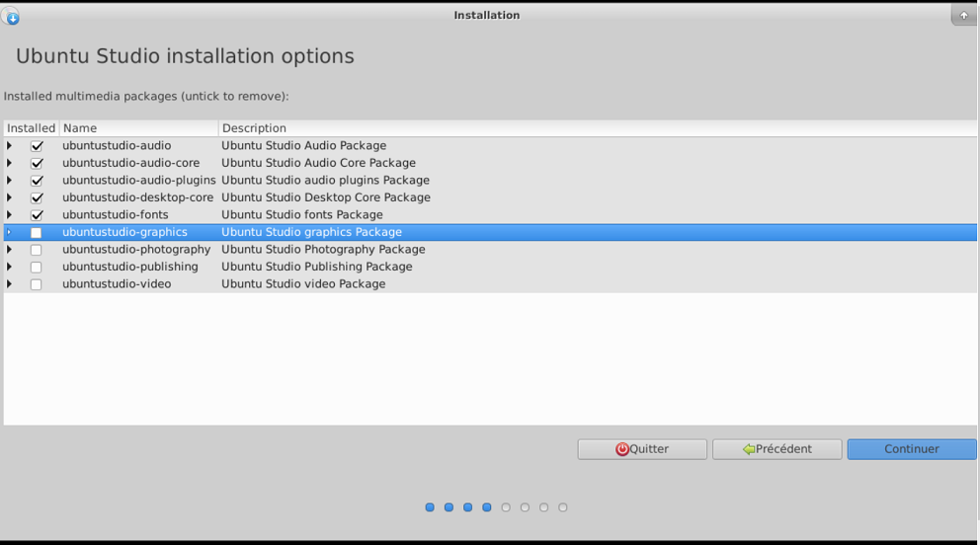Click the last progress dot indicator

pyautogui.click(x=563, y=507)
